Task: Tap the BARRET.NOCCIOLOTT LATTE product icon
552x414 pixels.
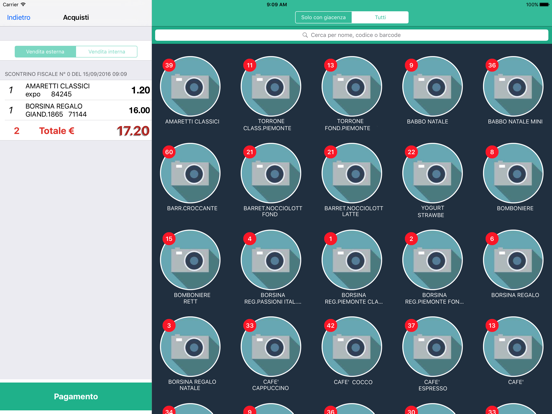Action: click(x=352, y=174)
